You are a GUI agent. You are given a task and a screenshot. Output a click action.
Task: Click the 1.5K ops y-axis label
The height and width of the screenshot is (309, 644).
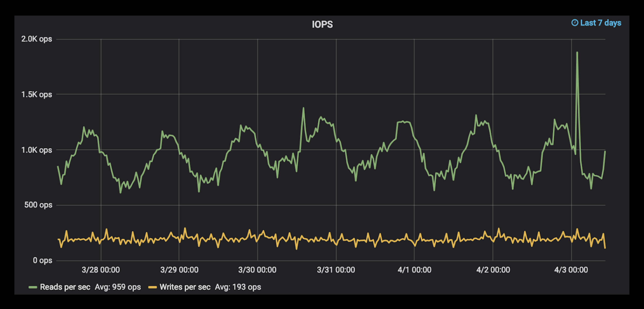37,95
